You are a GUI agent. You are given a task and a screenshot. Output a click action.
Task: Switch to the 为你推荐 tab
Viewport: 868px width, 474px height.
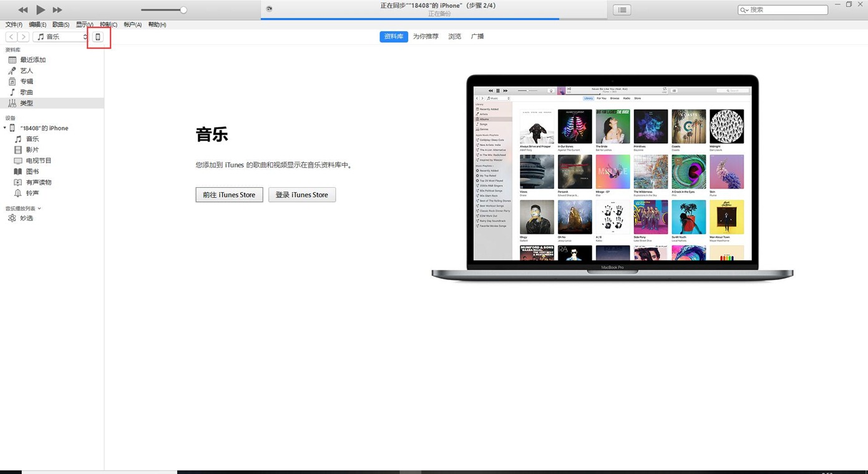[x=426, y=37]
